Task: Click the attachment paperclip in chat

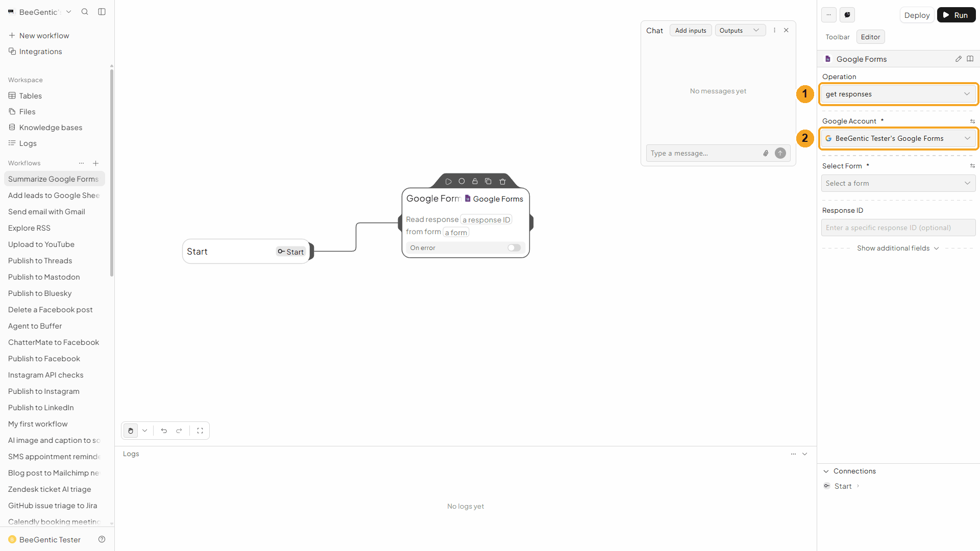Action: (x=766, y=153)
